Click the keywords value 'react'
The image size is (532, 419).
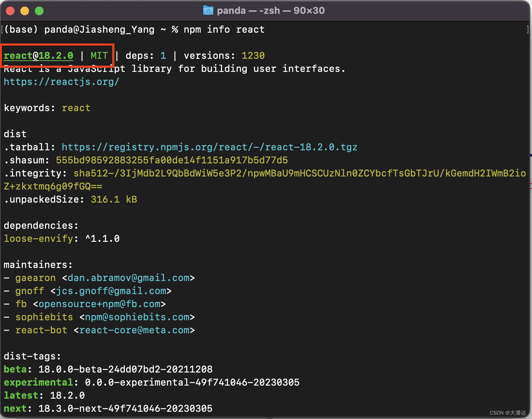76,108
